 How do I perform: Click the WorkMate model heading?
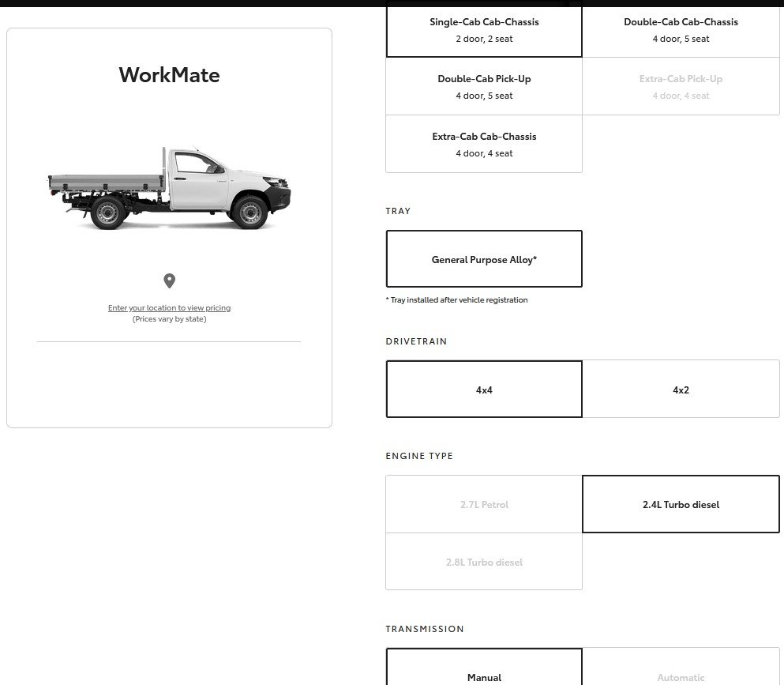(170, 75)
